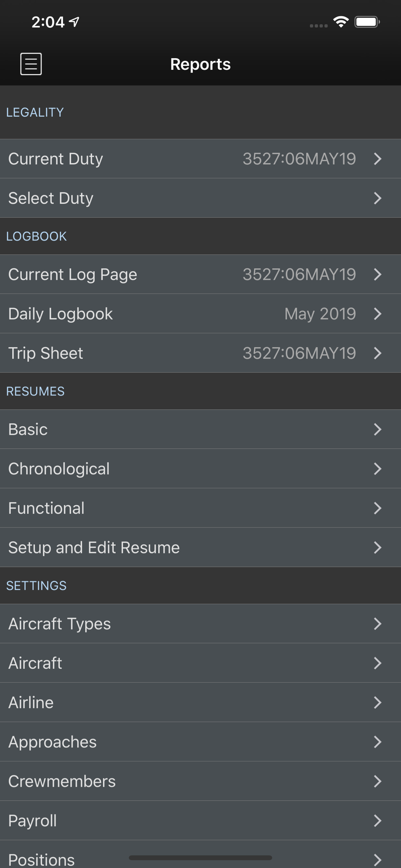This screenshot has height=868, width=401.
Task: Open Payroll settings row
Action: point(200,821)
